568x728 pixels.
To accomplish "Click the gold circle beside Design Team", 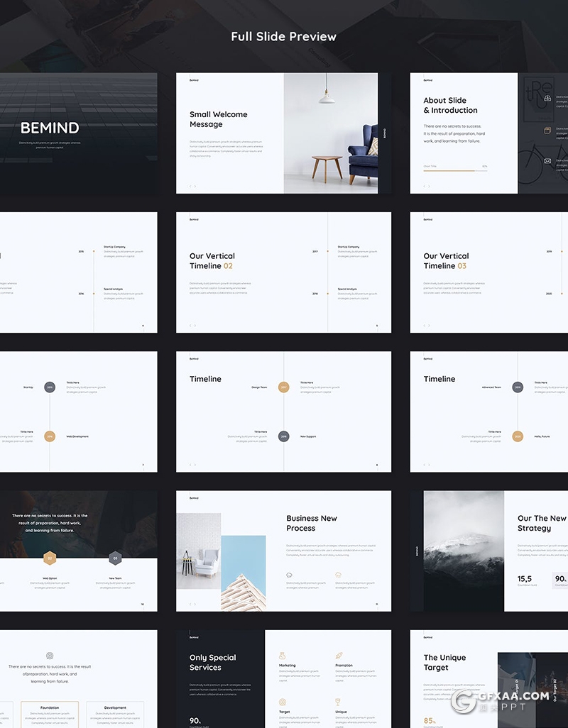I will (x=283, y=387).
